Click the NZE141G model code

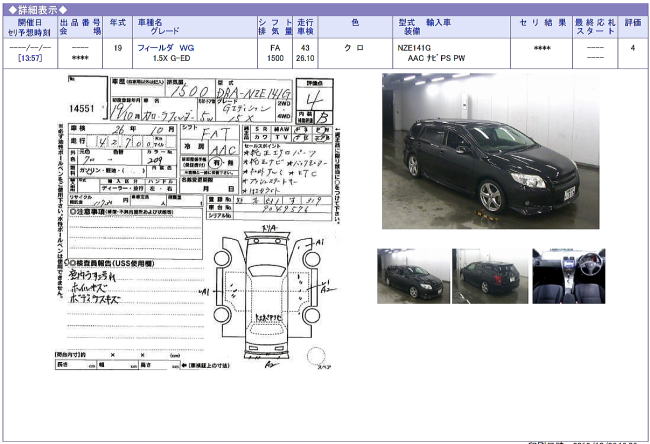point(414,48)
